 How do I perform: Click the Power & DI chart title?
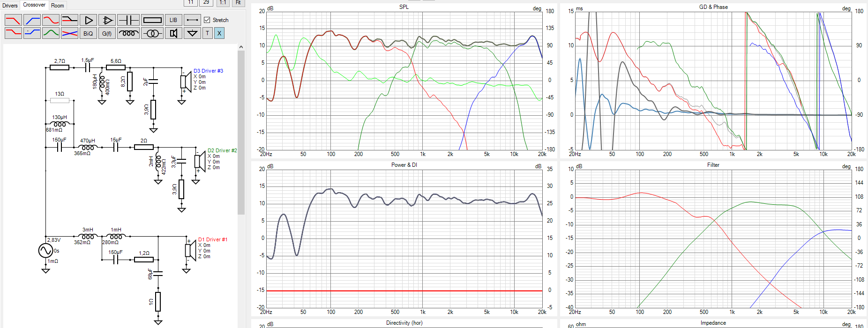(x=404, y=165)
